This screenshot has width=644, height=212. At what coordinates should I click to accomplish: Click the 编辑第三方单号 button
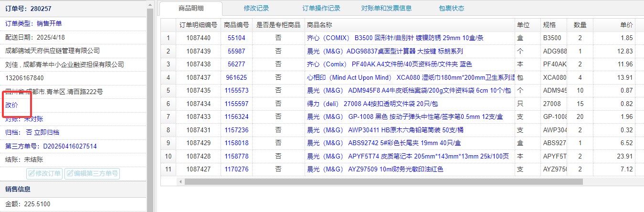pyautogui.click(x=92, y=173)
